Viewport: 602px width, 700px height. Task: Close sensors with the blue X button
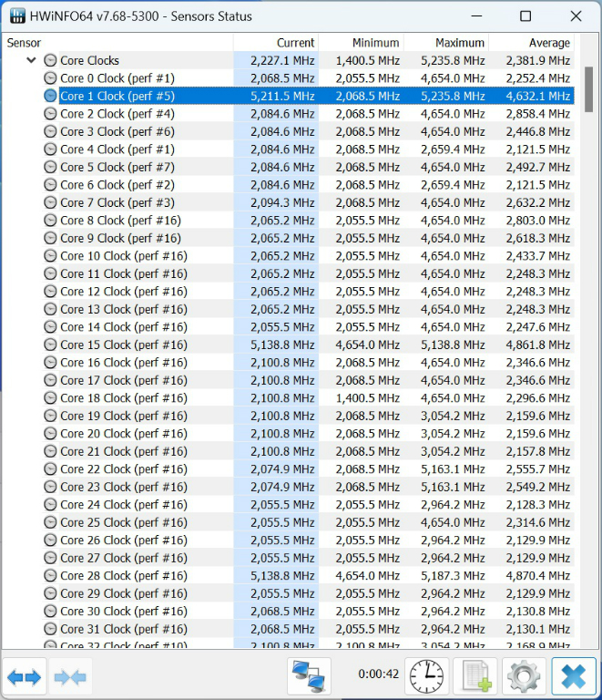[x=574, y=676]
